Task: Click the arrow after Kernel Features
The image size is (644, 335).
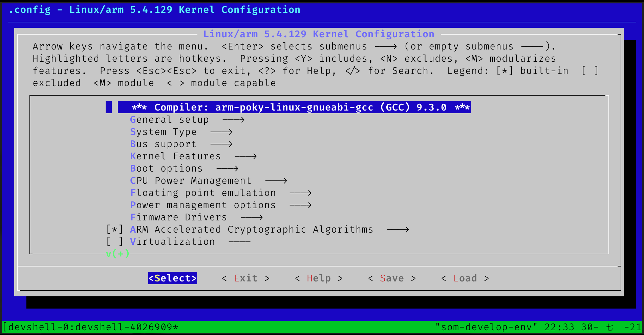Action: [246, 156]
